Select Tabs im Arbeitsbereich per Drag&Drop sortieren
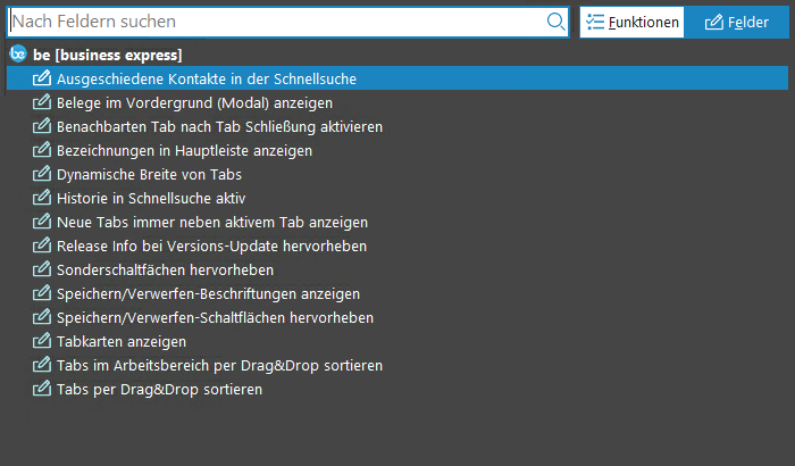Image resolution: width=795 pixels, height=466 pixels. pos(219,366)
